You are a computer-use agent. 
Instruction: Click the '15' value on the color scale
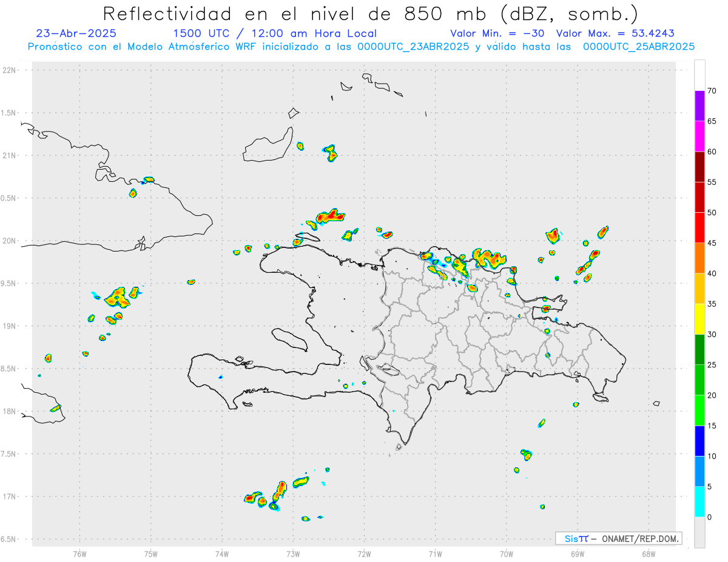(712, 426)
